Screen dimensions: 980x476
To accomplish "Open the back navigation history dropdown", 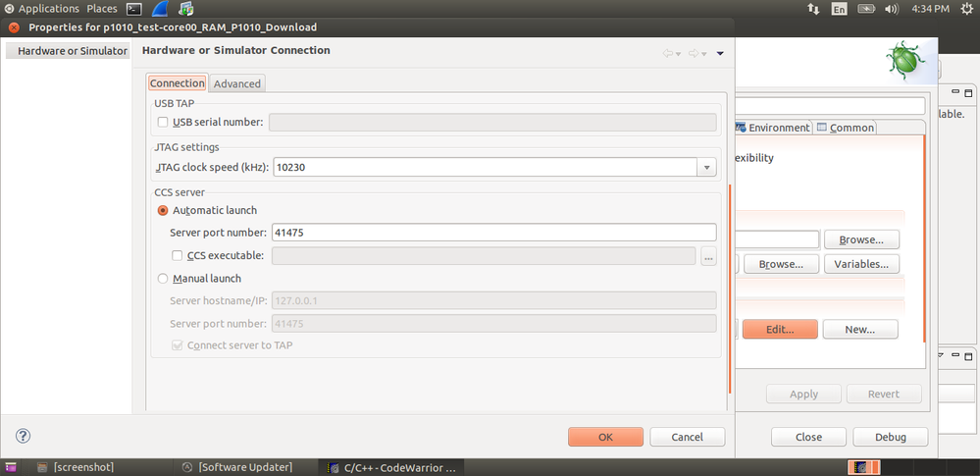I will click(x=678, y=54).
